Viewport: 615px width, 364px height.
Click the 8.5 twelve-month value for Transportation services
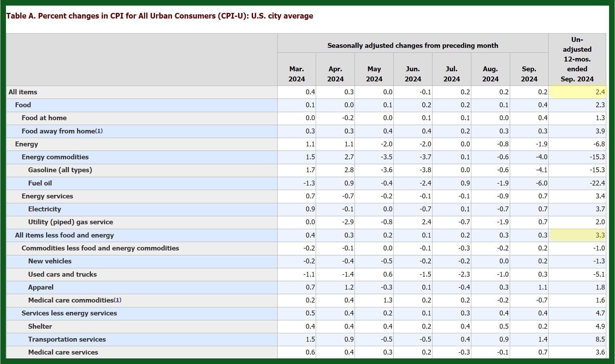[x=600, y=339]
